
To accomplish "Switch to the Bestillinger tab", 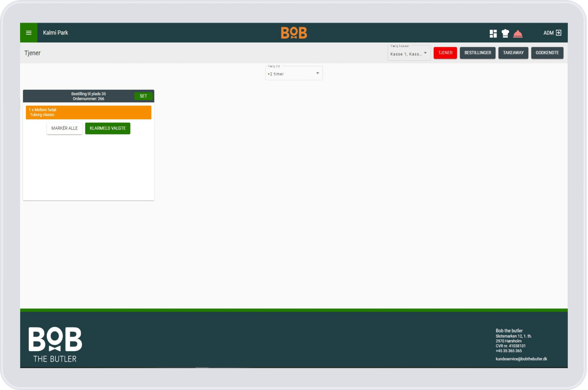I will pyautogui.click(x=478, y=53).
